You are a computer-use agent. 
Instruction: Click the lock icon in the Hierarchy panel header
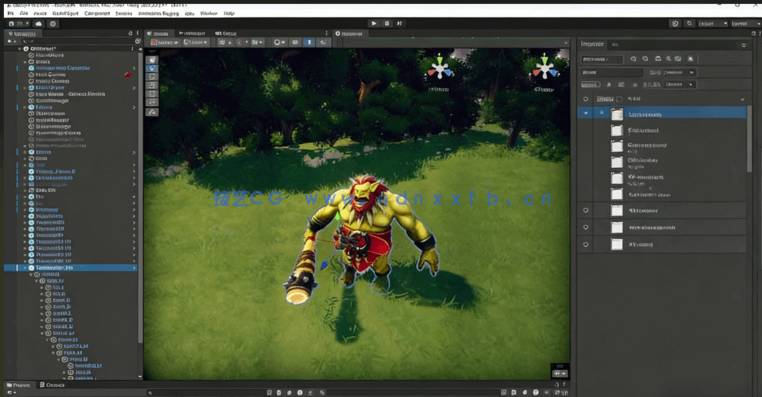coord(130,34)
